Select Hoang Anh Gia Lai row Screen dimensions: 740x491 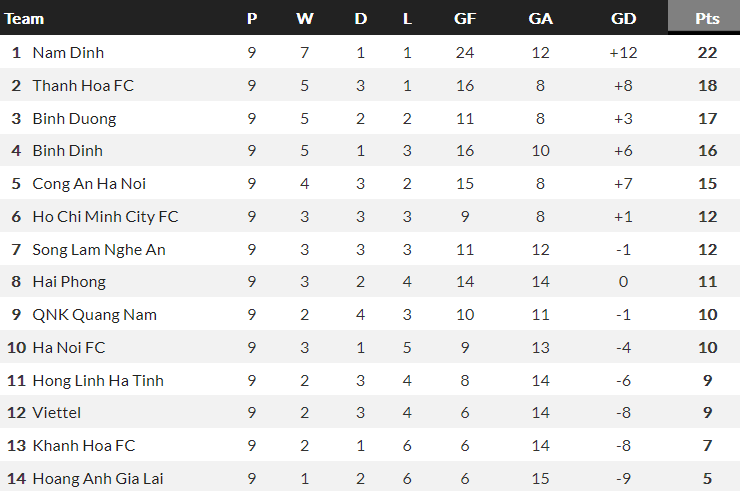coord(98,478)
